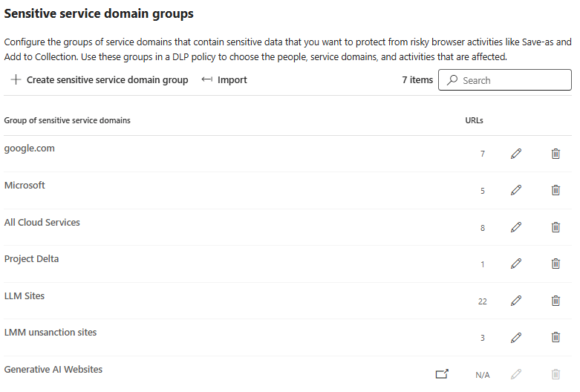Open Generative AI Websites external link icon
This screenshot has height=392, width=580.
[442, 374]
